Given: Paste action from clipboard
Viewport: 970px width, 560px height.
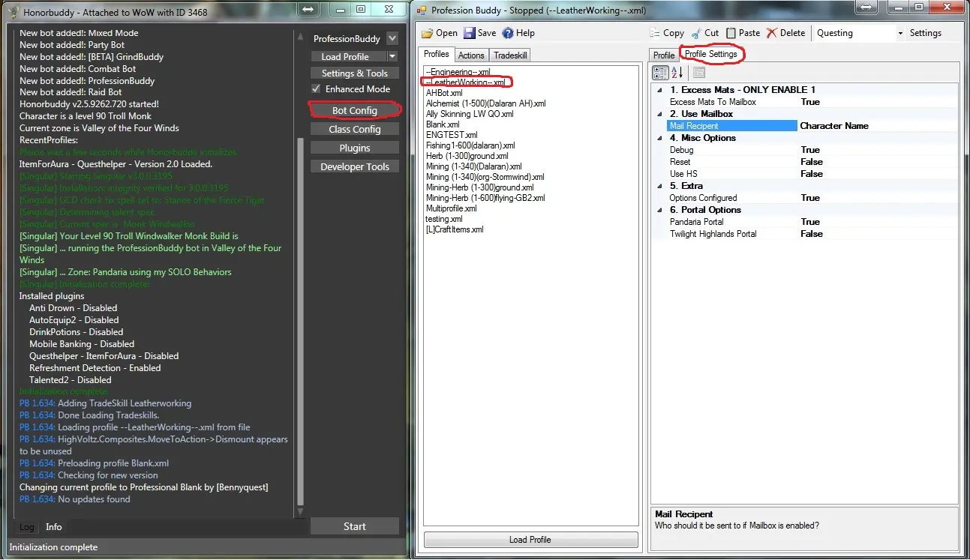Looking at the screenshot, I should [743, 33].
